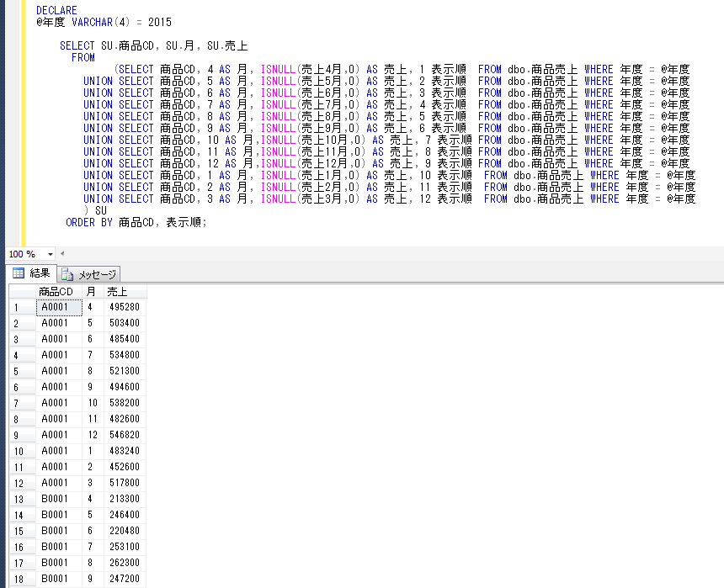Click month cell 10 in row 7

pyautogui.click(x=93, y=403)
